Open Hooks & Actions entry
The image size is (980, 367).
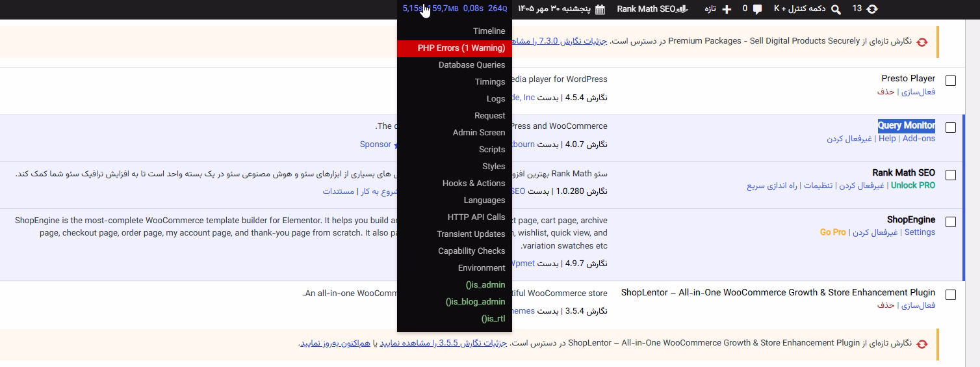coord(454,183)
